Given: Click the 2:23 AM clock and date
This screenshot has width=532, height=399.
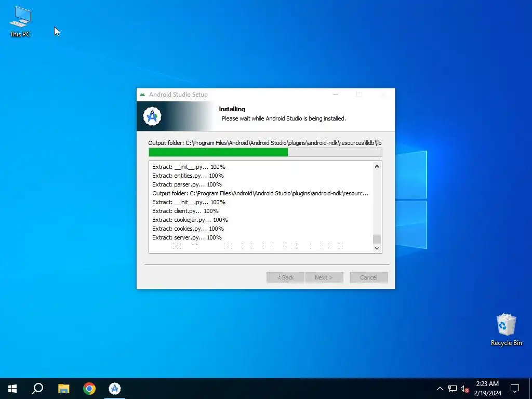Looking at the screenshot, I should click(x=487, y=389).
